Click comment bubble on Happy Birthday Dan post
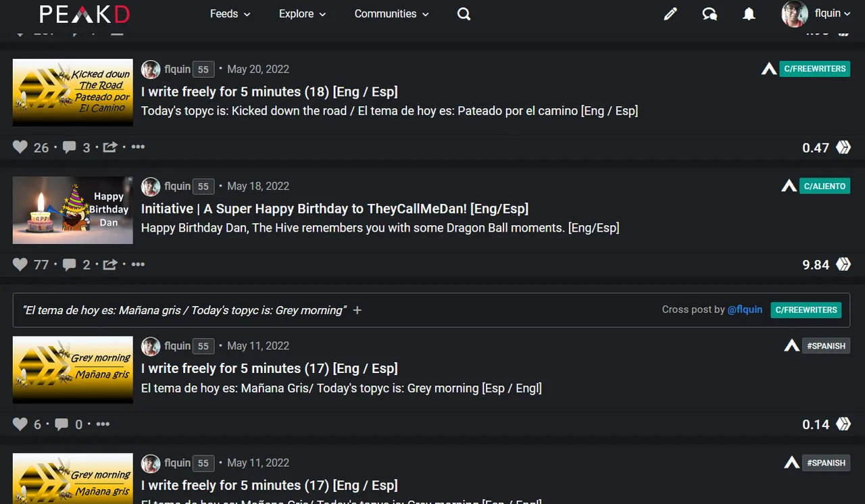 (x=69, y=264)
